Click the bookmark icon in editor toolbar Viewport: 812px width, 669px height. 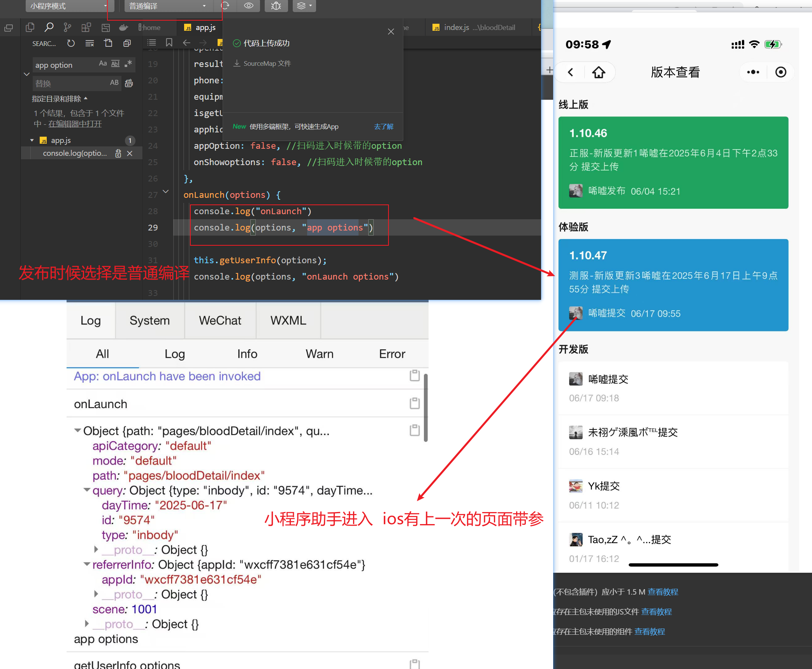click(169, 43)
